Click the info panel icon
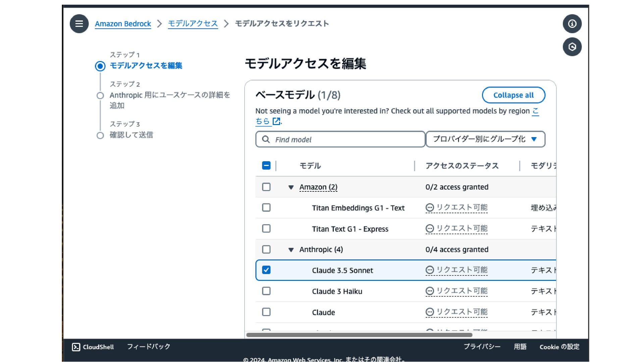The width and height of the screenshot is (644, 362). [572, 24]
